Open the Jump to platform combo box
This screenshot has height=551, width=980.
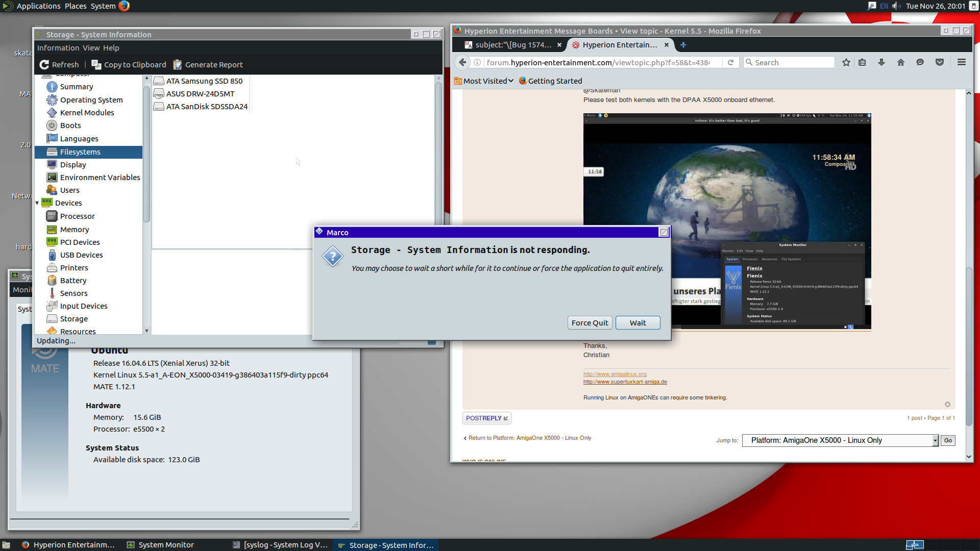[x=840, y=440]
